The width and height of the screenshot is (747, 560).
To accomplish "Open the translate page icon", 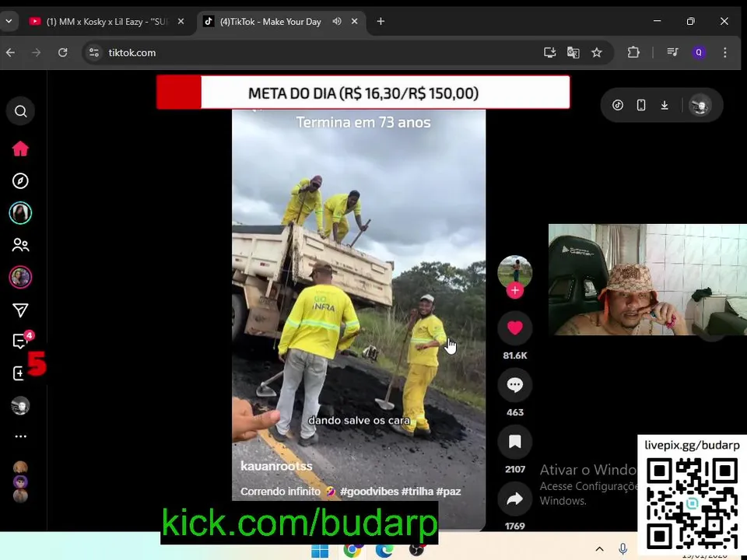I will tap(573, 52).
